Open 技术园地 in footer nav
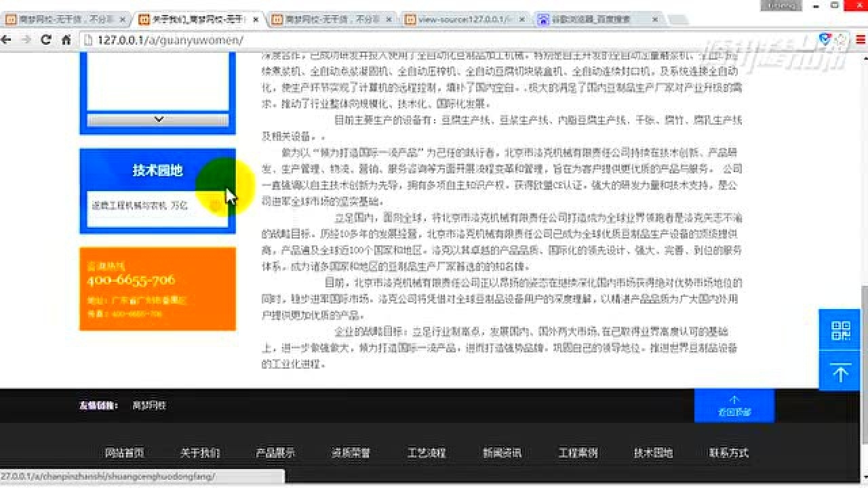 (x=653, y=453)
